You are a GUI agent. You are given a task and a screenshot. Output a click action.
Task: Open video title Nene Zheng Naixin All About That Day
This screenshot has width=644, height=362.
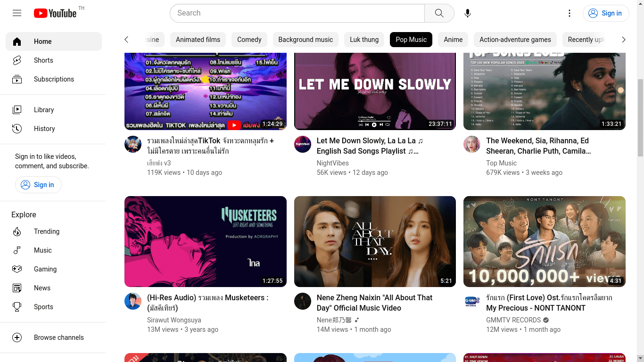point(374,303)
